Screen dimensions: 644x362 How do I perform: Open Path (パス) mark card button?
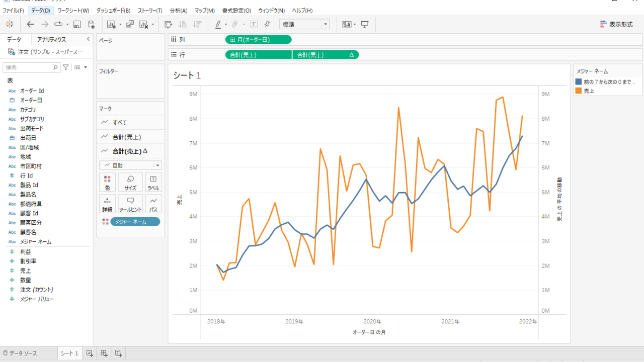click(153, 204)
